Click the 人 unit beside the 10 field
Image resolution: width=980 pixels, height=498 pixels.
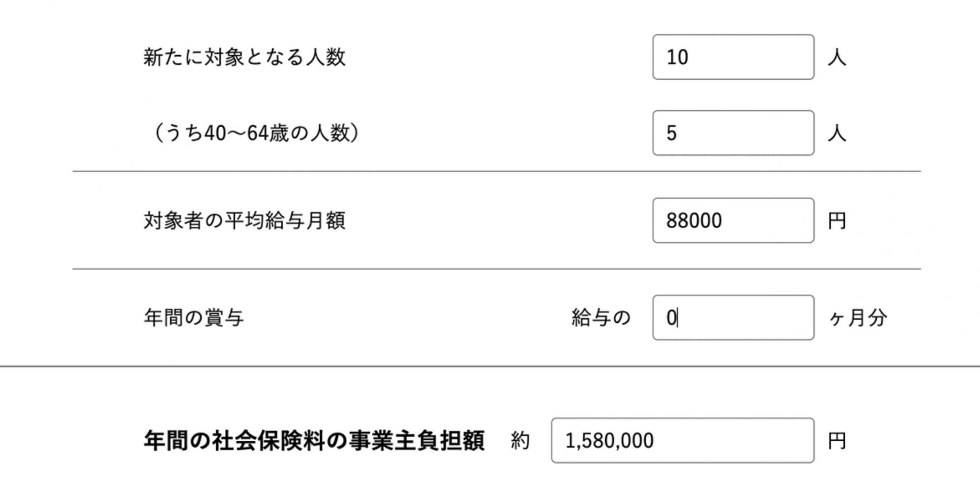click(x=837, y=58)
